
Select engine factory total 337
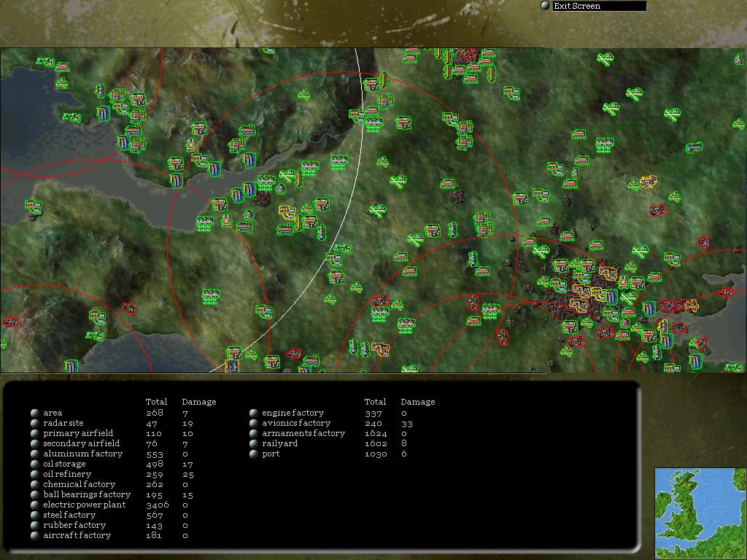(x=373, y=413)
